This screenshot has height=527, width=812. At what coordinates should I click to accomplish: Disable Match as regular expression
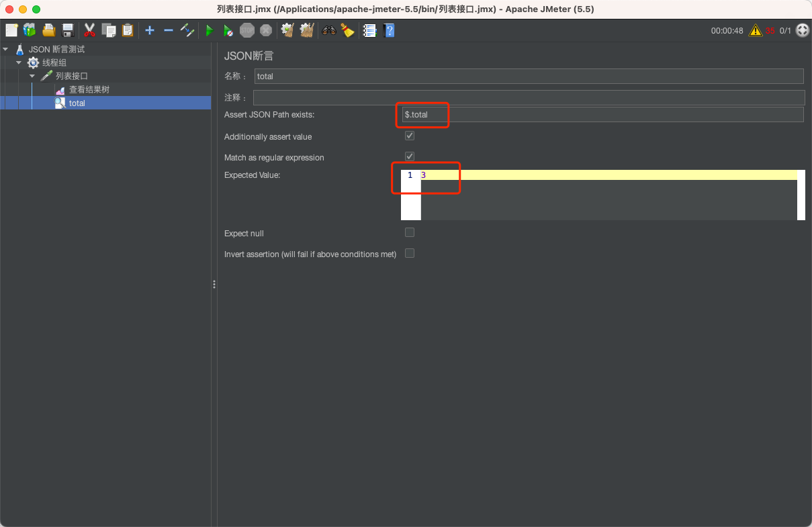(x=409, y=156)
